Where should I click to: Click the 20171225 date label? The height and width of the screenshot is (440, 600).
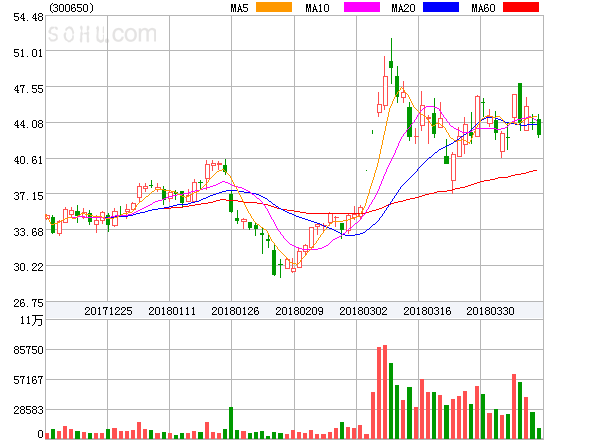(x=108, y=311)
